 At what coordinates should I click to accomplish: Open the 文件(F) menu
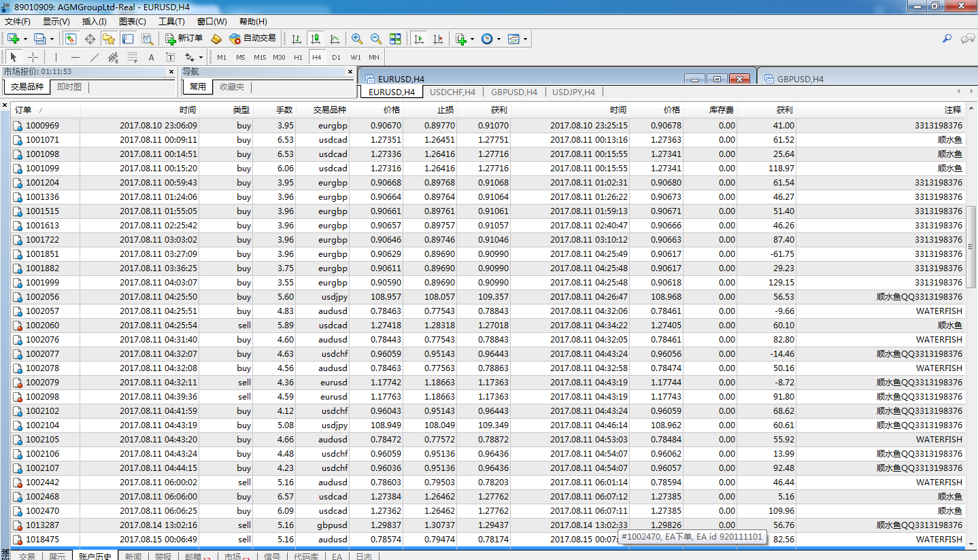point(18,22)
